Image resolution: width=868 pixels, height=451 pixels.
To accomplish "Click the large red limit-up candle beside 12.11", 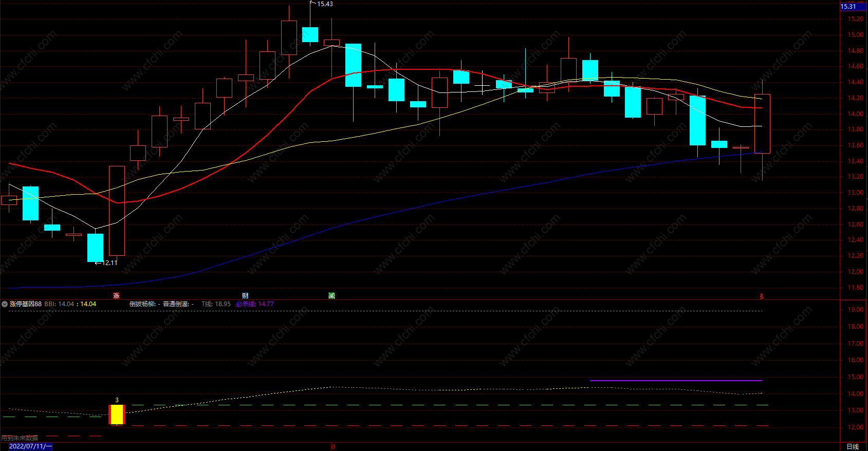I will pyautogui.click(x=117, y=211).
